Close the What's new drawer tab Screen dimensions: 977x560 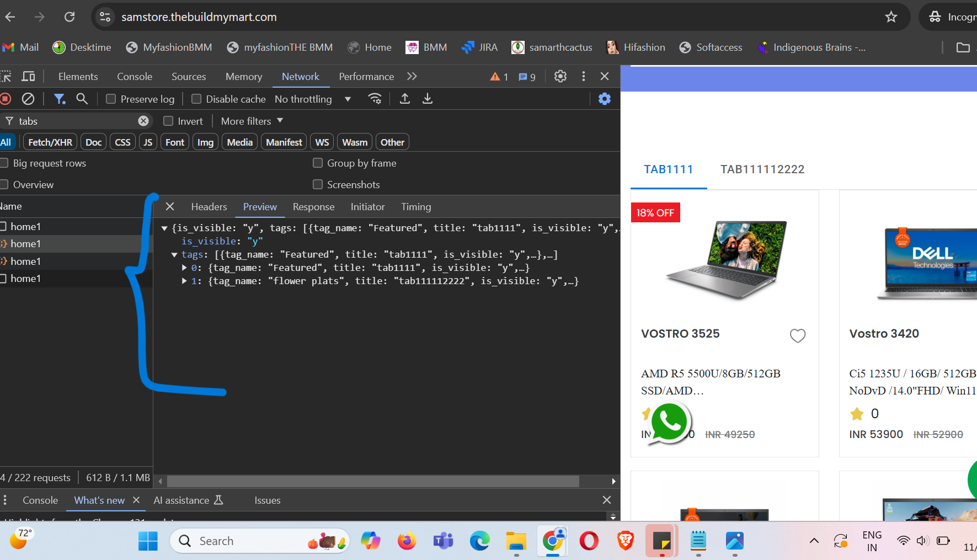click(x=136, y=500)
